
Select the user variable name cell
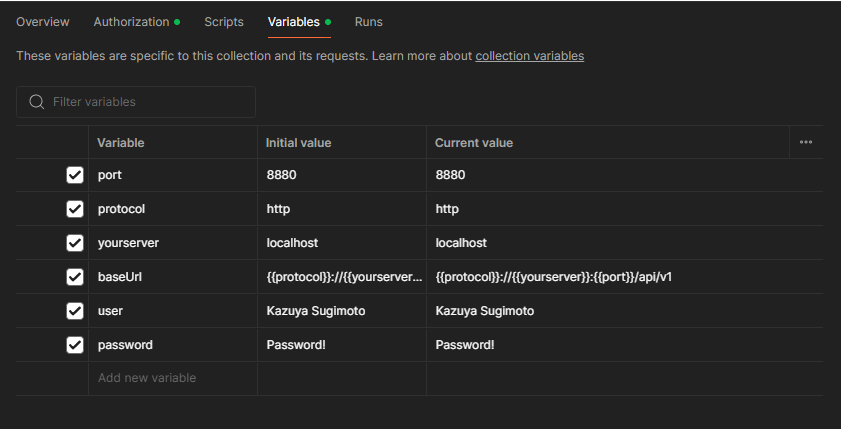[x=111, y=311]
